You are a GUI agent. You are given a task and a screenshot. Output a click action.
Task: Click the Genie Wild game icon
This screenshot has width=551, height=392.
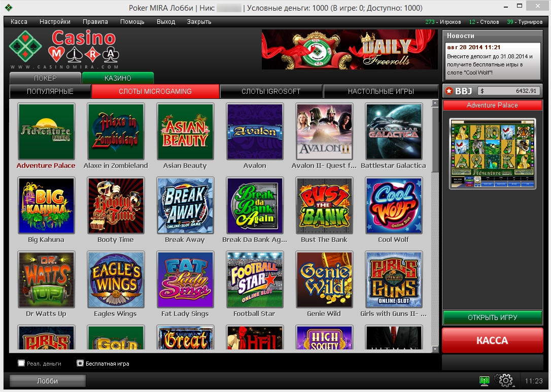pyautogui.click(x=324, y=279)
